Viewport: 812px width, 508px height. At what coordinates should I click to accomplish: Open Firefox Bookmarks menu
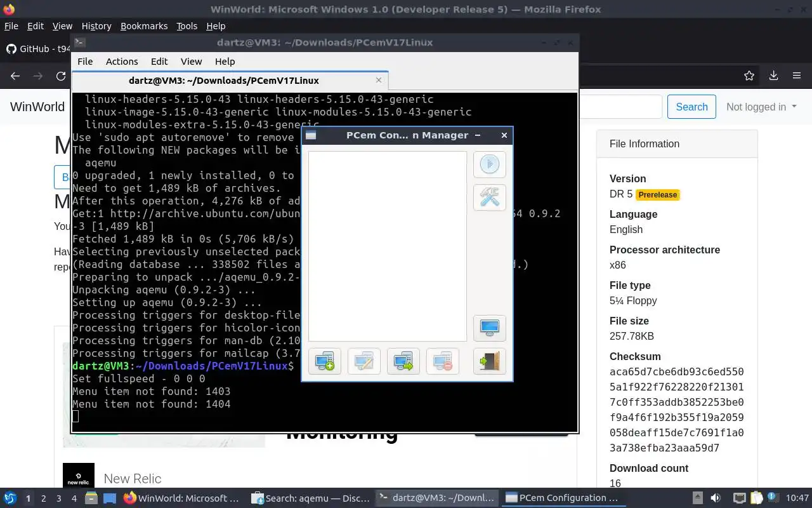pos(144,26)
